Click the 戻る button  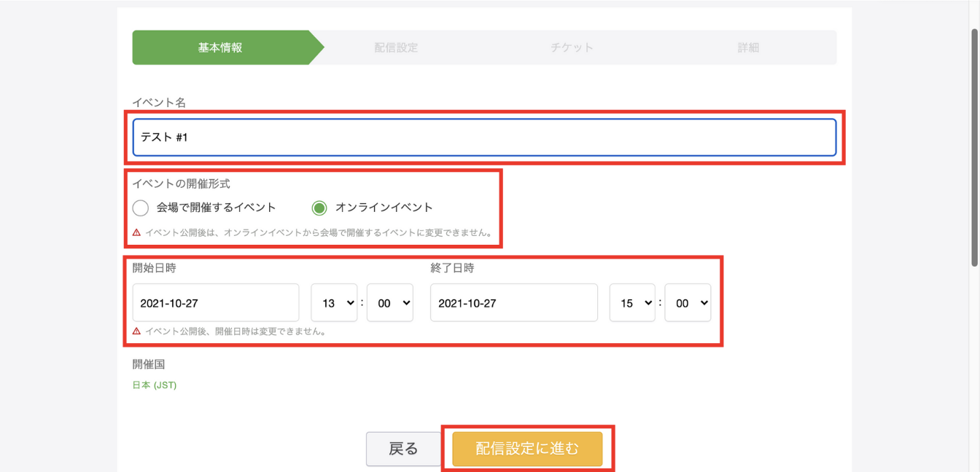click(x=403, y=449)
